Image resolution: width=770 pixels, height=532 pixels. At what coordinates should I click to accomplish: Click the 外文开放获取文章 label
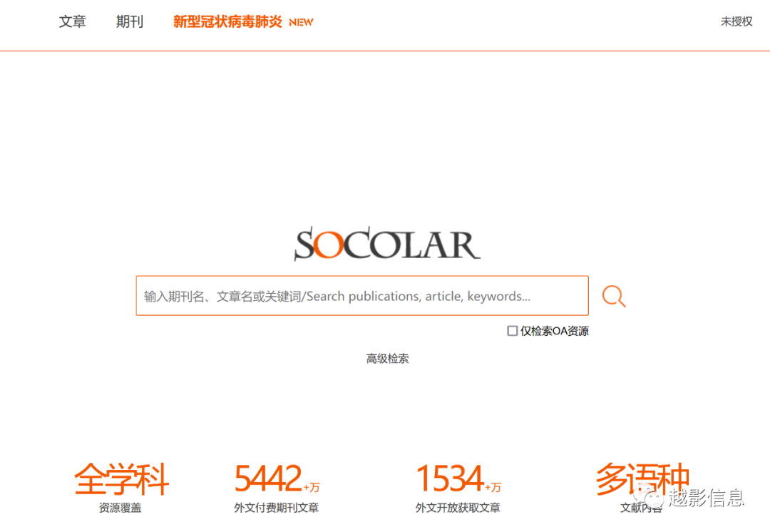458,508
